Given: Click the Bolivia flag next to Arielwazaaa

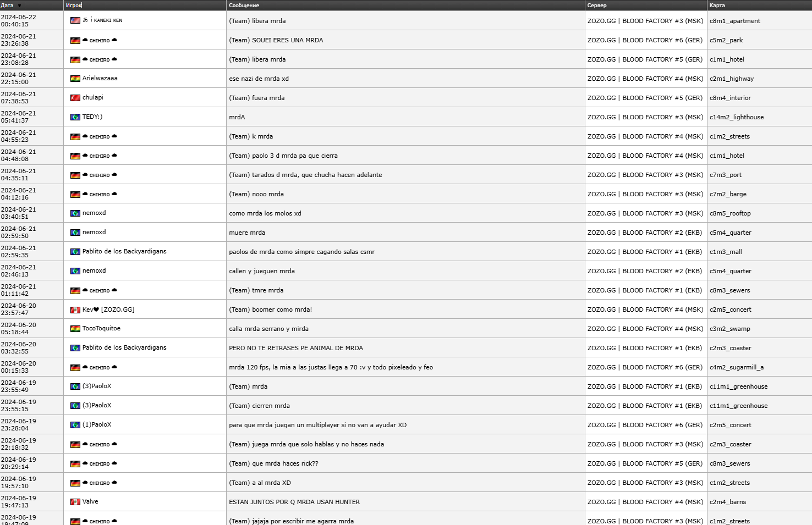Looking at the screenshot, I should coord(75,79).
